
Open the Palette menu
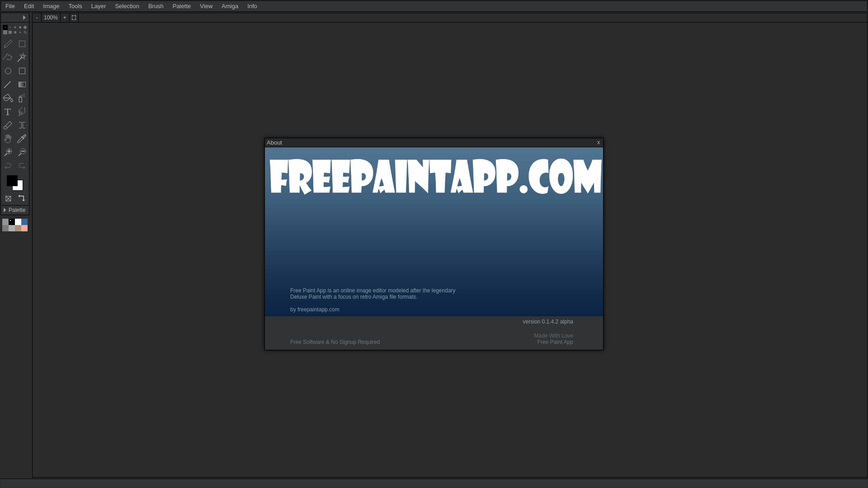click(x=182, y=6)
